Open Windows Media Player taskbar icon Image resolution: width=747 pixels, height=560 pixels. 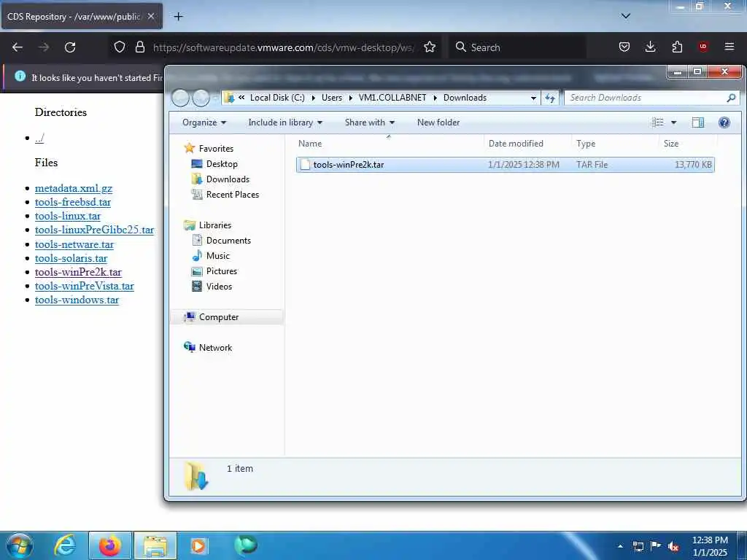(x=198, y=545)
